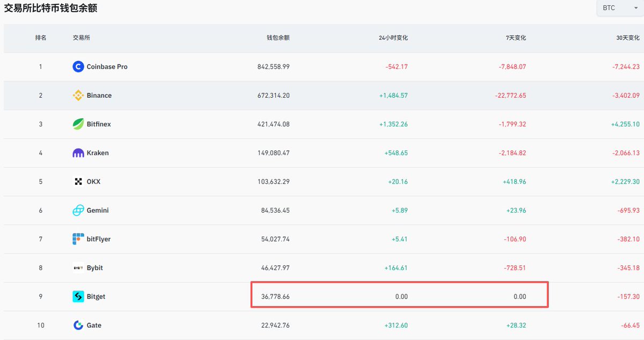Image resolution: width=644 pixels, height=340 pixels.
Task: Click OKX 7-day change +418.96
Action: (x=514, y=182)
